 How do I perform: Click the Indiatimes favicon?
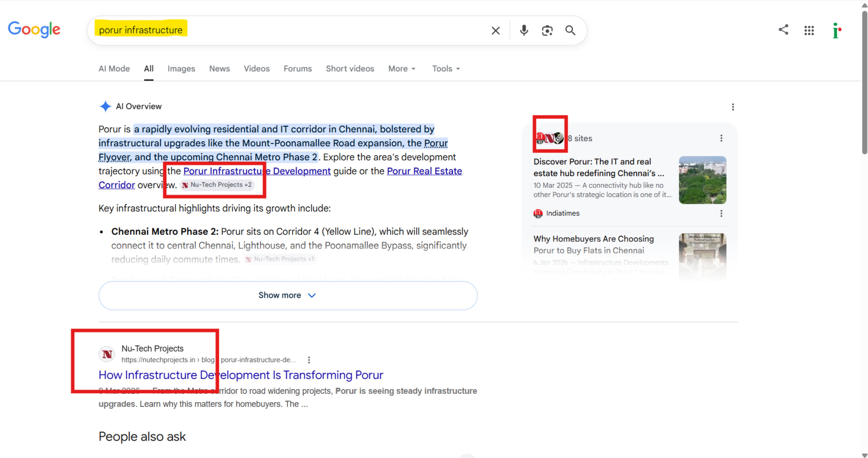(x=538, y=213)
